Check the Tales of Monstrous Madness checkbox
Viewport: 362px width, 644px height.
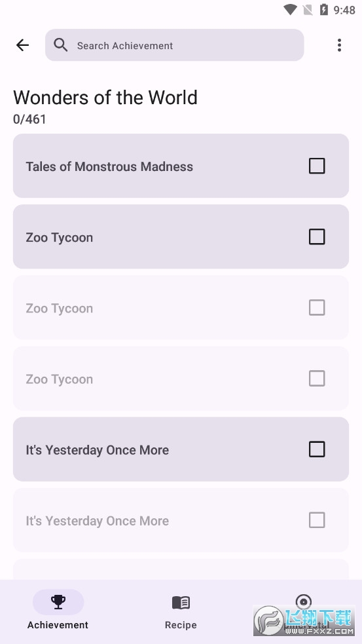[316, 166]
